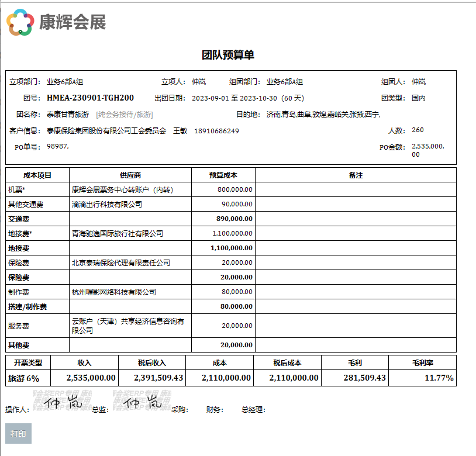Image resolution: width=476 pixels, height=456 pixels.
Task: Click the 预算成本 column header
Action: (223, 175)
